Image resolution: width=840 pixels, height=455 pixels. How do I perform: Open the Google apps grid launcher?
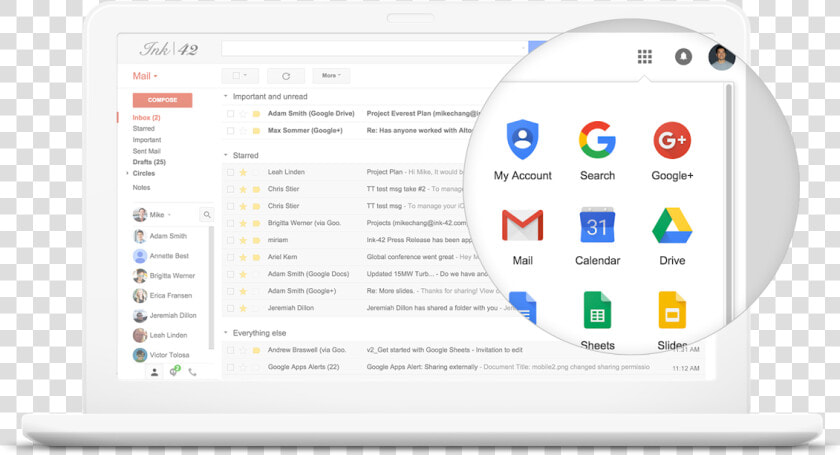(x=644, y=56)
